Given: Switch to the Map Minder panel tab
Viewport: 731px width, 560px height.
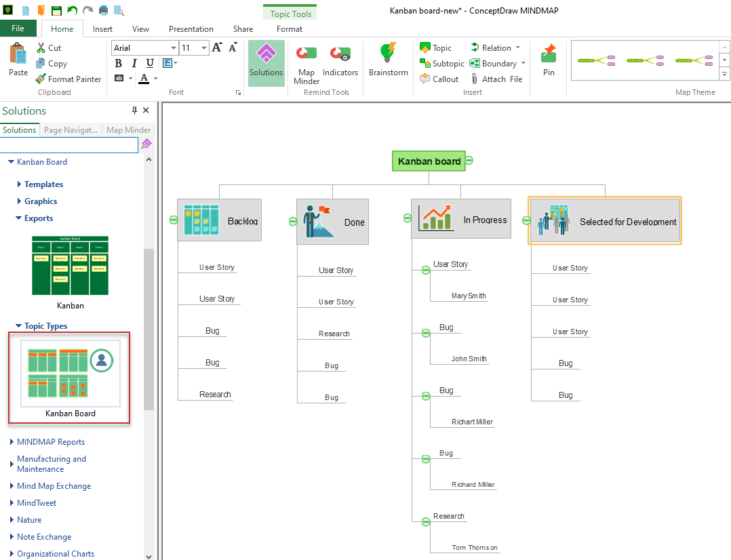Looking at the screenshot, I should [129, 130].
